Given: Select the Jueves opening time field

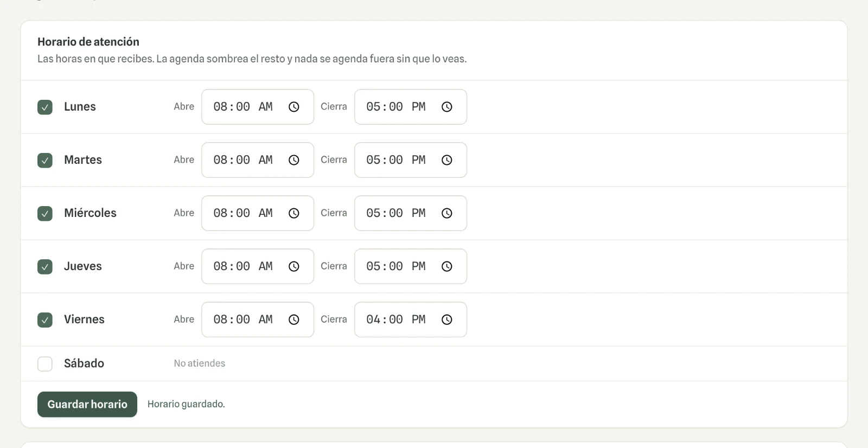Looking at the screenshot, I should point(258,266).
